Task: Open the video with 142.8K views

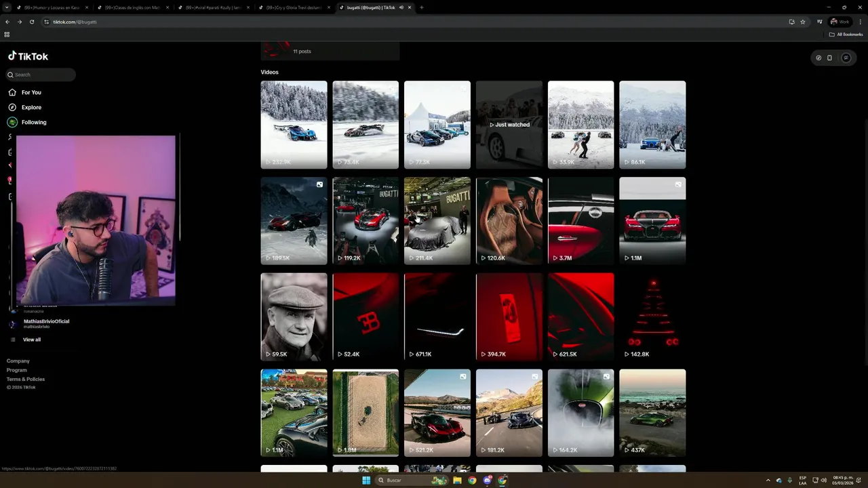Action: [652, 317]
